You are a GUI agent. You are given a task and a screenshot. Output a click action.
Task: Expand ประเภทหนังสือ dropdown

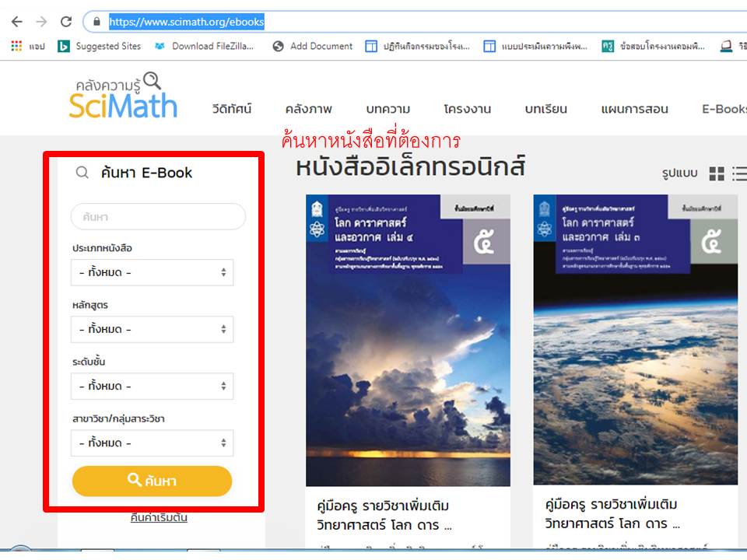[x=152, y=272]
